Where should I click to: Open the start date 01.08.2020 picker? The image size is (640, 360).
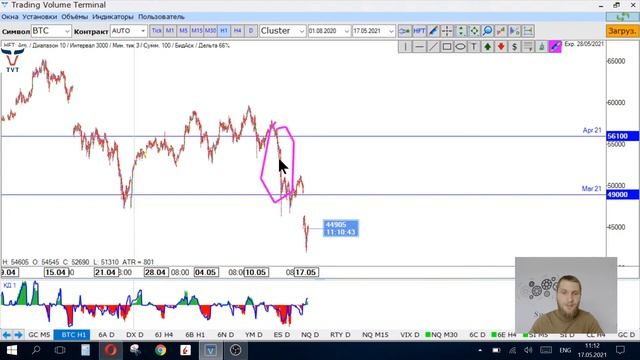coord(329,31)
